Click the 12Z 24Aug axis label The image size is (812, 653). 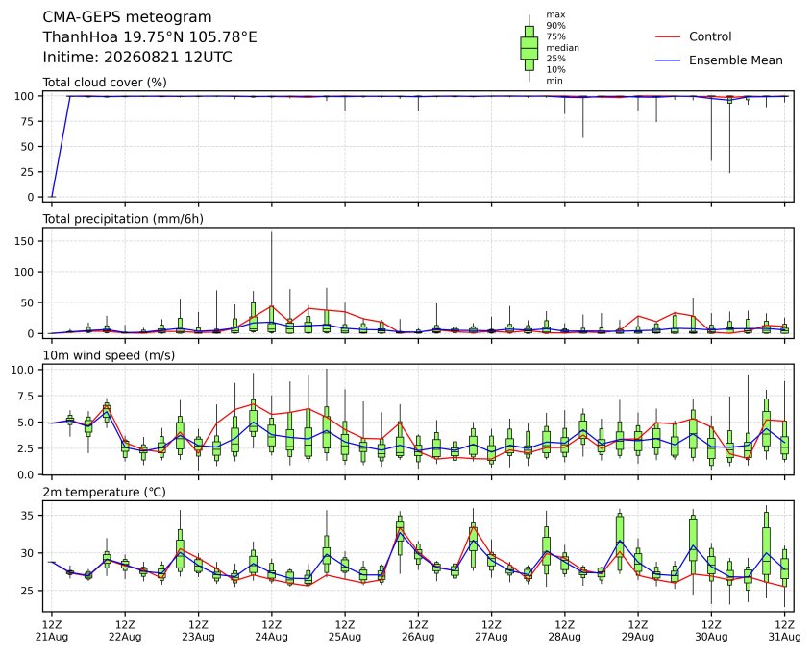271,631
